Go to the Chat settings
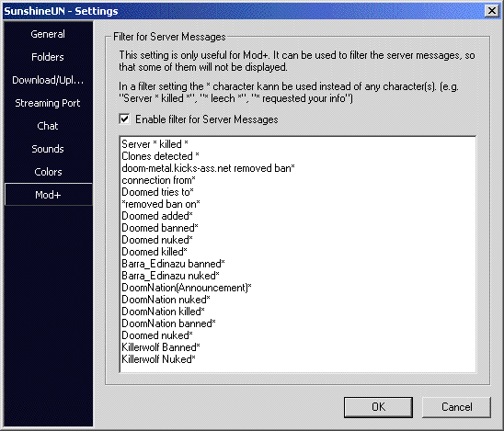Image resolution: width=504 pixels, height=431 pixels. (x=48, y=126)
